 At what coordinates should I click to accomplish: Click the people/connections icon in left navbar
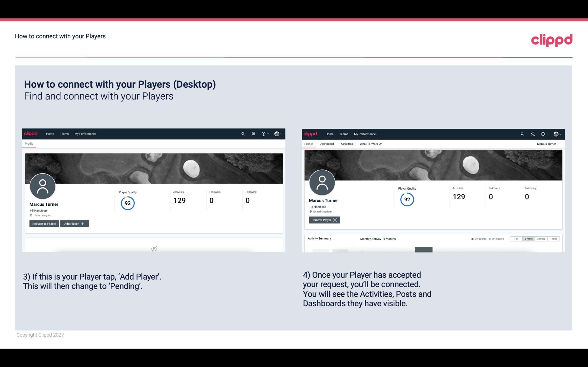(x=253, y=133)
